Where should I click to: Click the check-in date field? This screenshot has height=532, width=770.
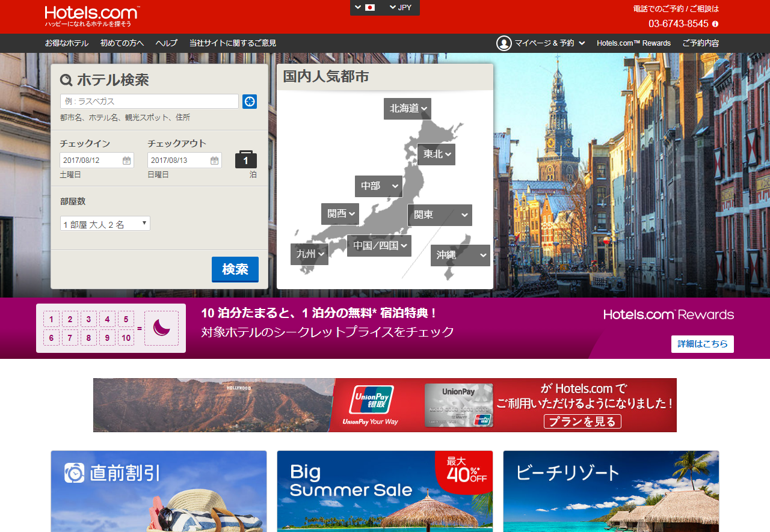tap(97, 161)
